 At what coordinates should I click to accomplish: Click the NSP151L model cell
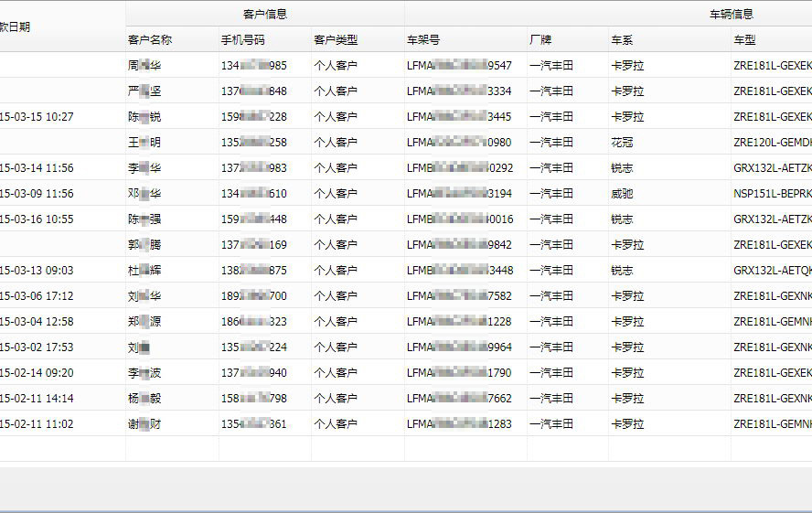pyautogui.click(x=772, y=194)
